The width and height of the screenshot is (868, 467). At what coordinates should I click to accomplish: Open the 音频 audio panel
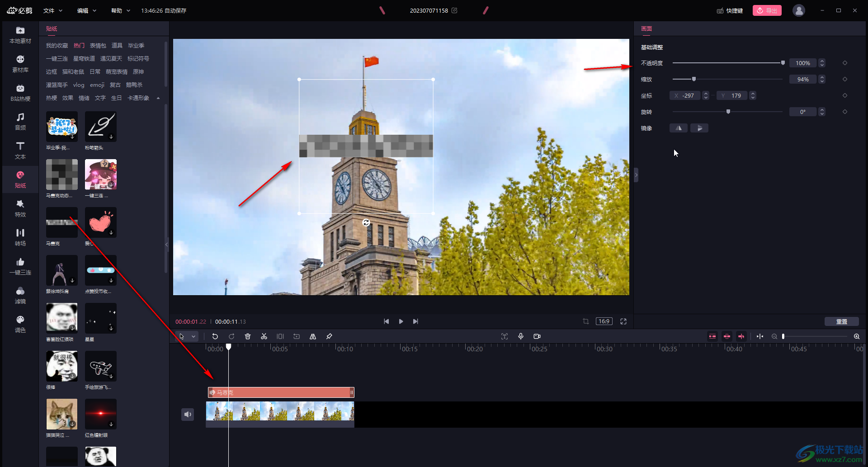pyautogui.click(x=20, y=122)
